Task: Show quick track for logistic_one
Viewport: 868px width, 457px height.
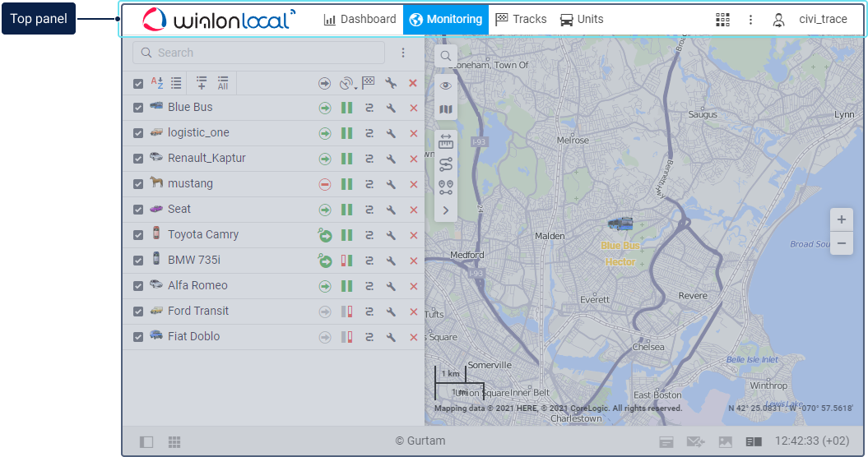Action: tap(369, 133)
